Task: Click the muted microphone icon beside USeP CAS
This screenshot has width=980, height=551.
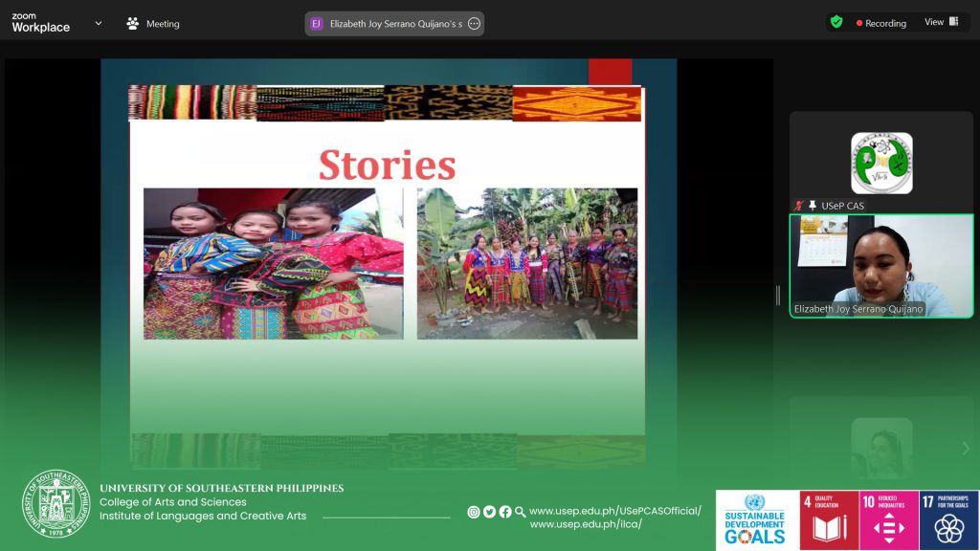Action: pos(799,206)
